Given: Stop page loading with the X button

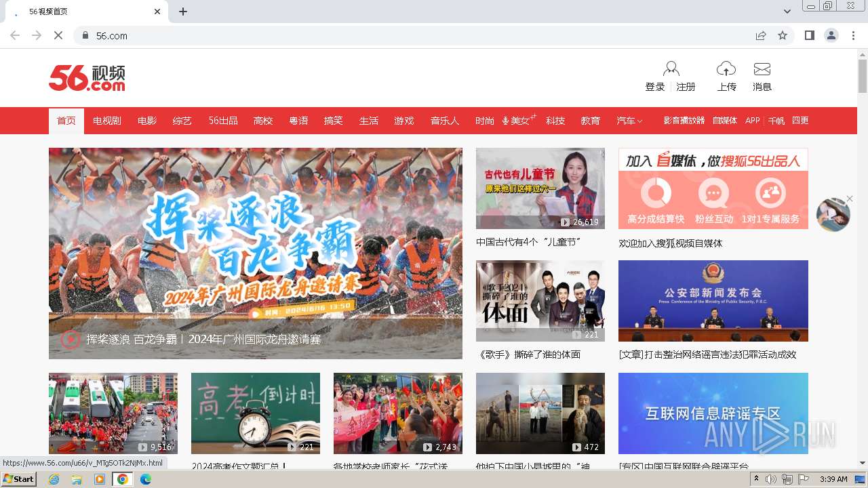Looking at the screenshot, I should (x=58, y=35).
